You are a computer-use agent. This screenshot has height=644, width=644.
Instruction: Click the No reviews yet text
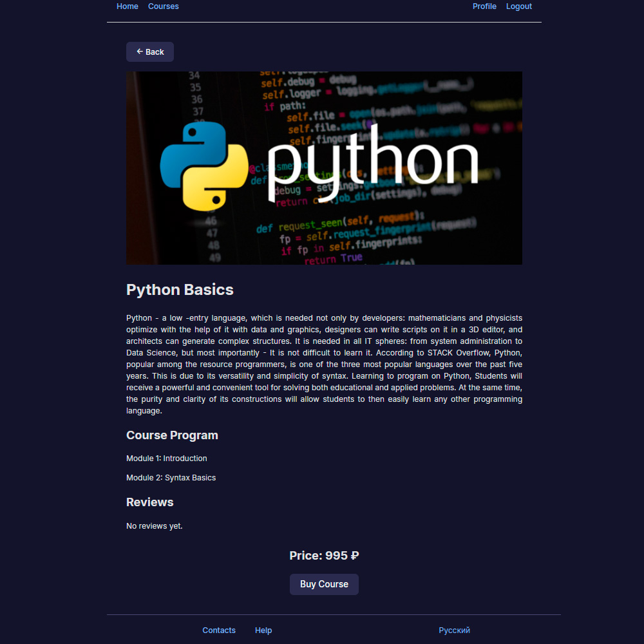tap(155, 526)
